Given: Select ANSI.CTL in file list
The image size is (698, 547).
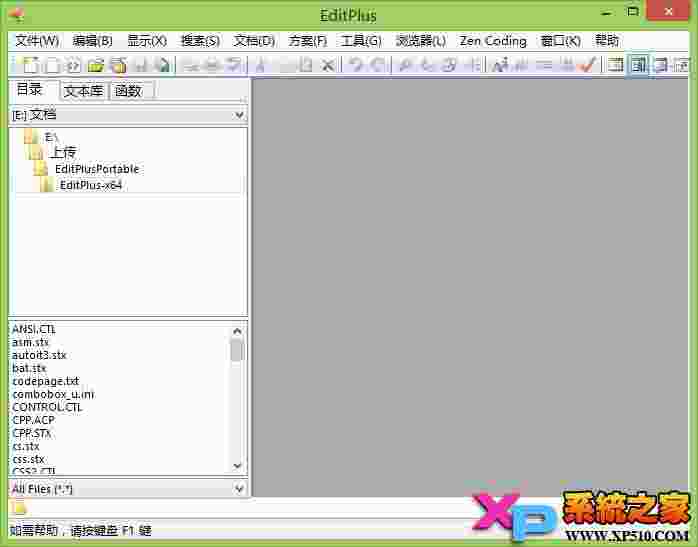Looking at the screenshot, I should [x=34, y=329].
